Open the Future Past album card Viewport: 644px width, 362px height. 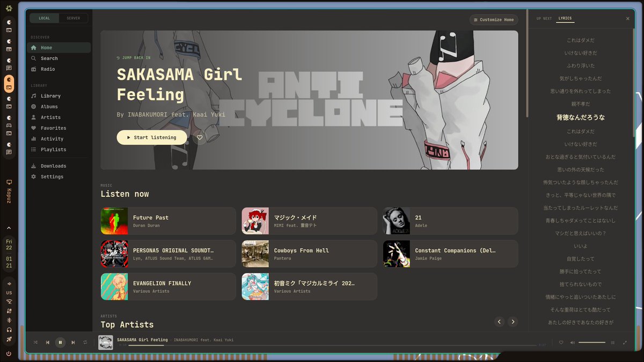pyautogui.click(x=168, y=221)
